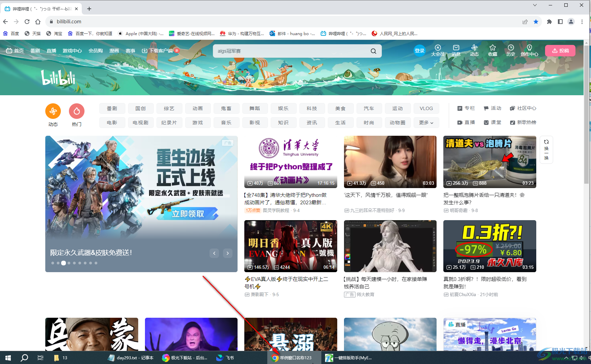Click the bilibili logo
Screen dimensions: 591x364
pyautogui.click(x=58, y=78)
